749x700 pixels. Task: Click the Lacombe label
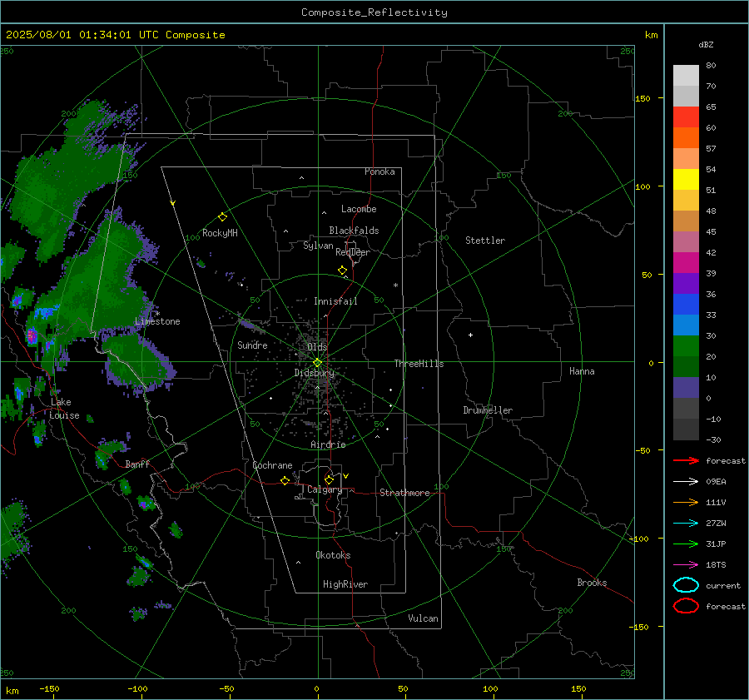pos(359,209)
